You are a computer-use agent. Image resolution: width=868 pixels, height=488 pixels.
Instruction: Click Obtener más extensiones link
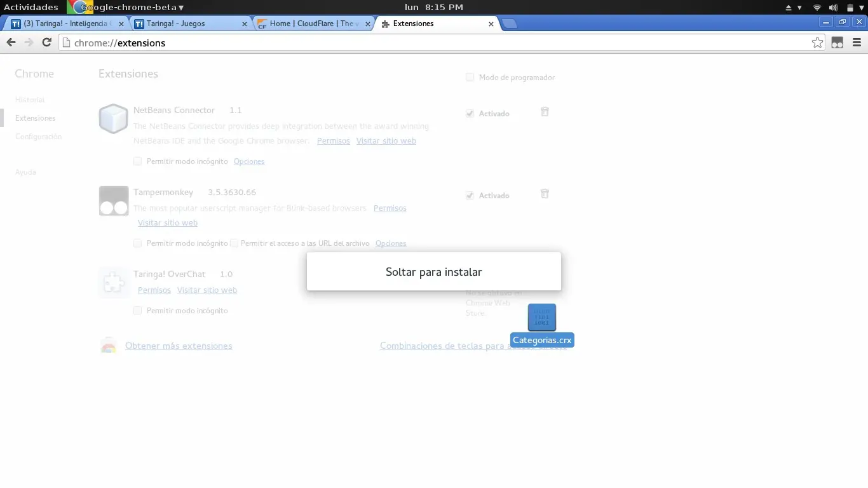click(179, 346)
